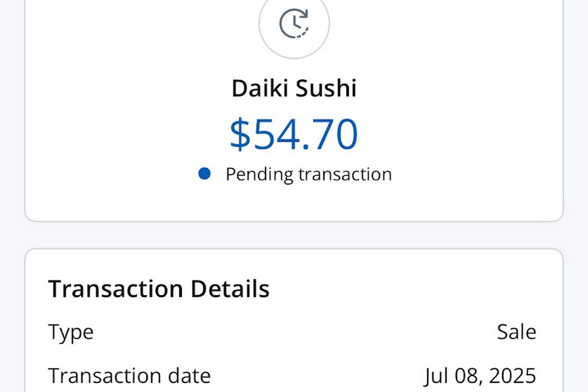Viewport: 588px width, 392px height.
Task: Click the word Details in the section heading
Action: [x=230, y=289]
